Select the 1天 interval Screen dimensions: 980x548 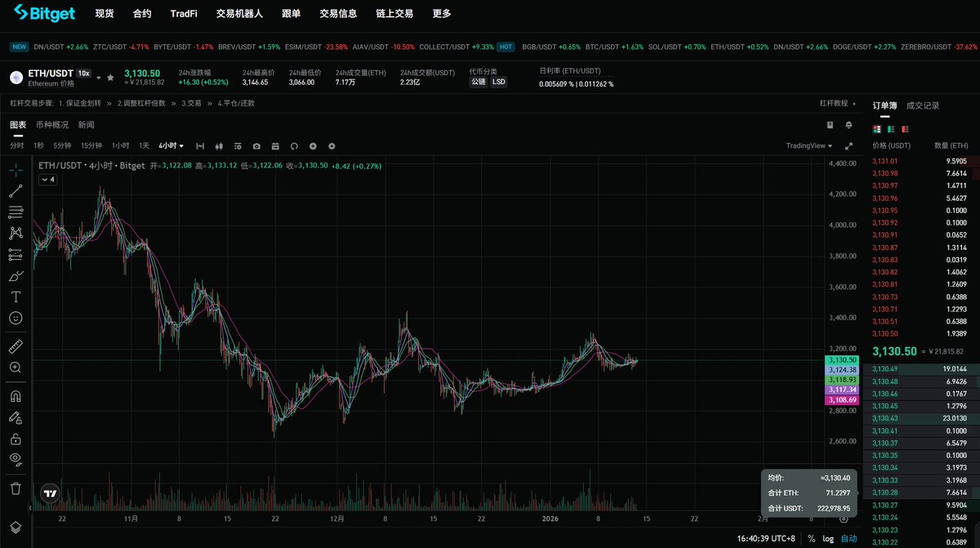[145, 146]
